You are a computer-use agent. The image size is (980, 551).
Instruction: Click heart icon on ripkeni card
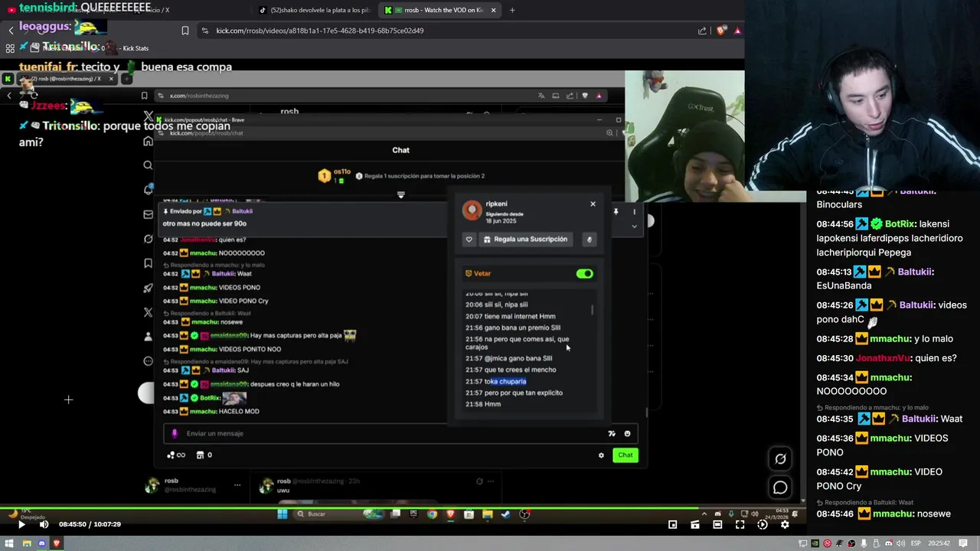pos(469,240)
